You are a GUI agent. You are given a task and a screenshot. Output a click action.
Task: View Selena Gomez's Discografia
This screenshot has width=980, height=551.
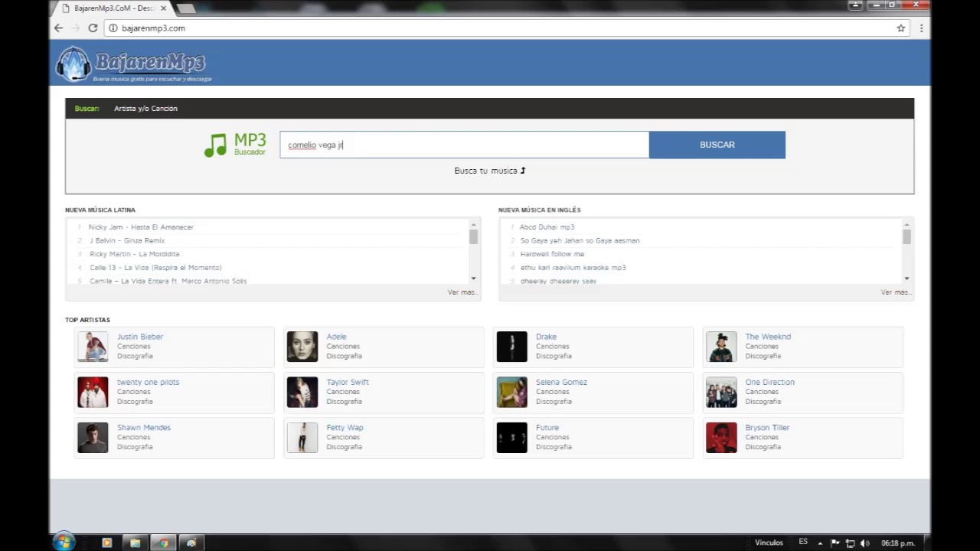[x=554, y=402]
